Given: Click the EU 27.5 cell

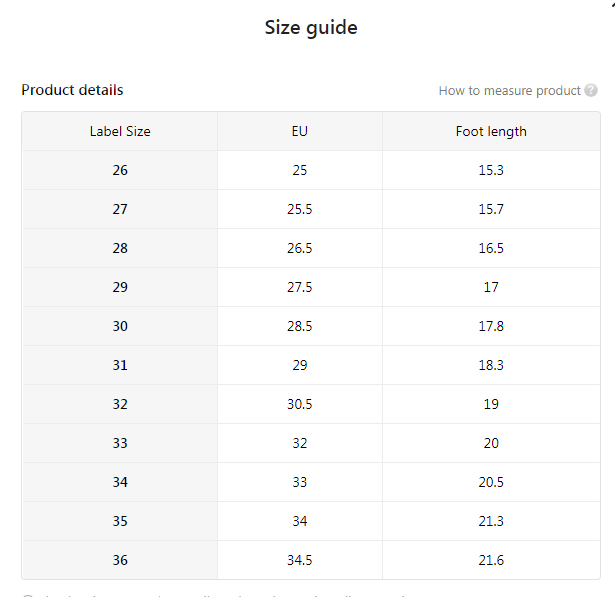Looking at the screenshot, I should coord(300,287).
